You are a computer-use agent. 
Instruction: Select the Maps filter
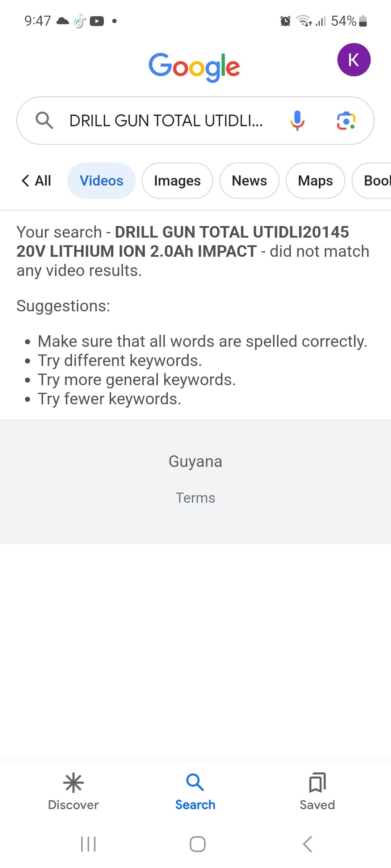[x=315, y=180]
